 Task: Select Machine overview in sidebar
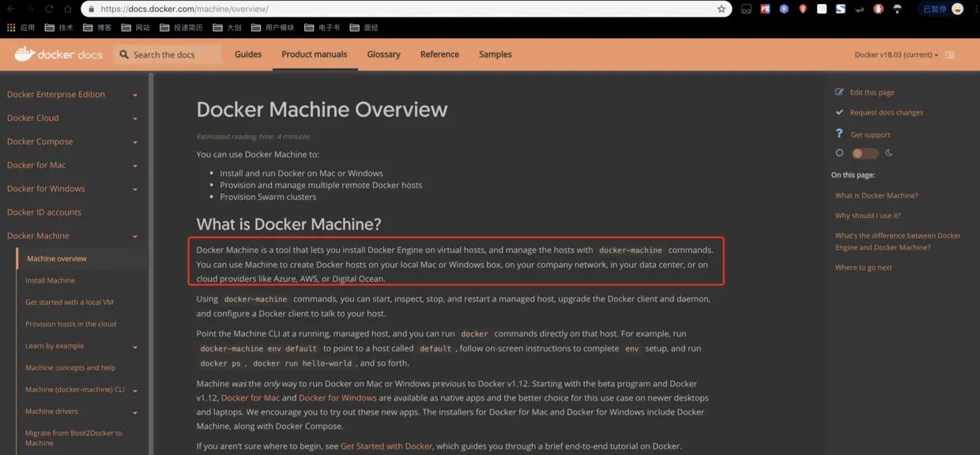(57, 258)
